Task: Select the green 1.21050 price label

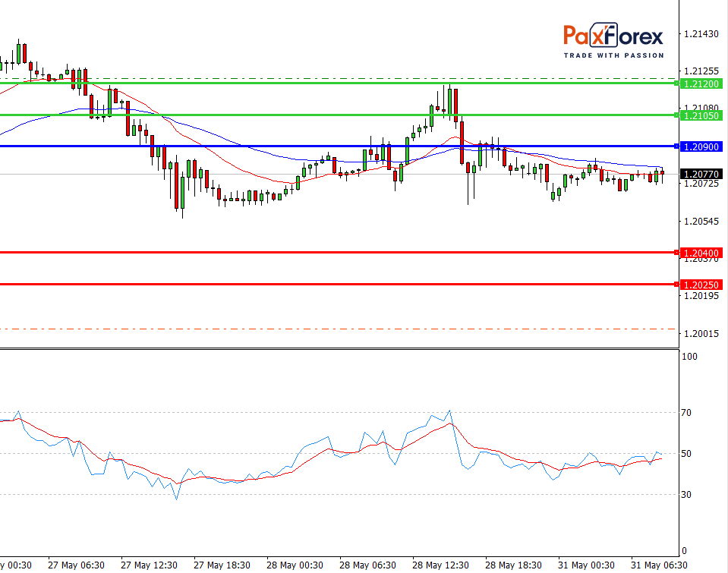Action: [x=701, y=115]
